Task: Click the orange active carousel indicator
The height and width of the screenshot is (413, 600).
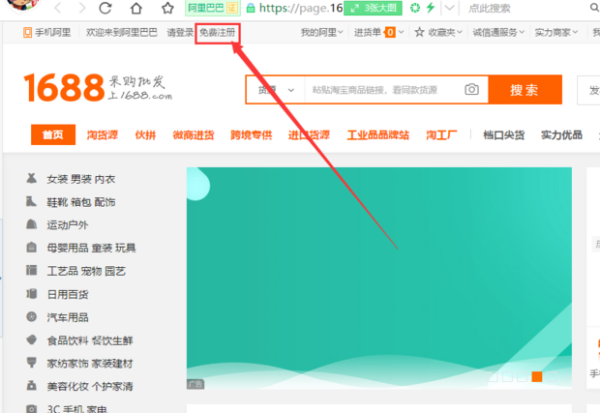Action: pos(537,377)
